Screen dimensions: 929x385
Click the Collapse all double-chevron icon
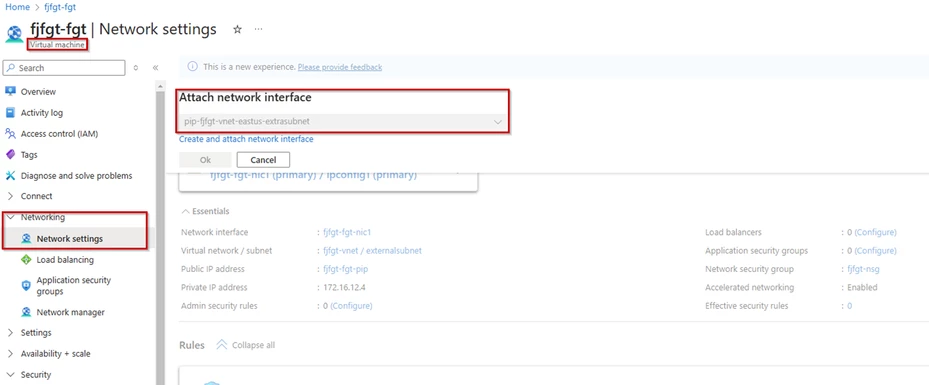coord(222,345)
